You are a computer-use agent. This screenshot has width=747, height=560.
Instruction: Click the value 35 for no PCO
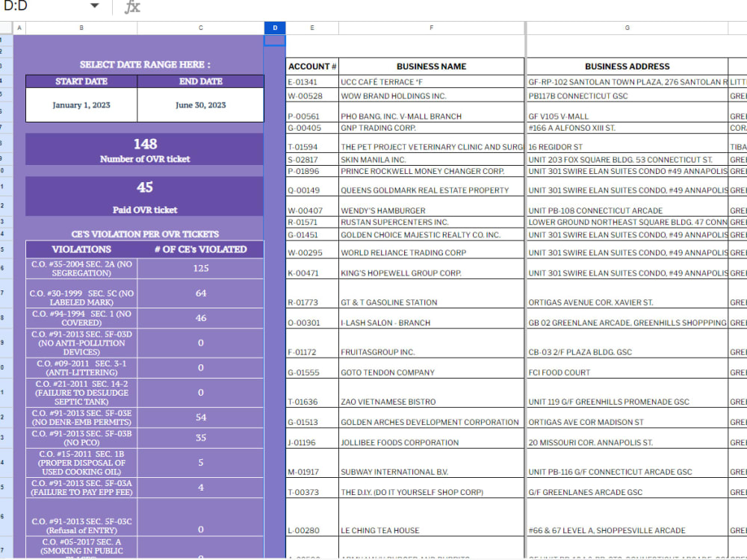coord(200,438)
